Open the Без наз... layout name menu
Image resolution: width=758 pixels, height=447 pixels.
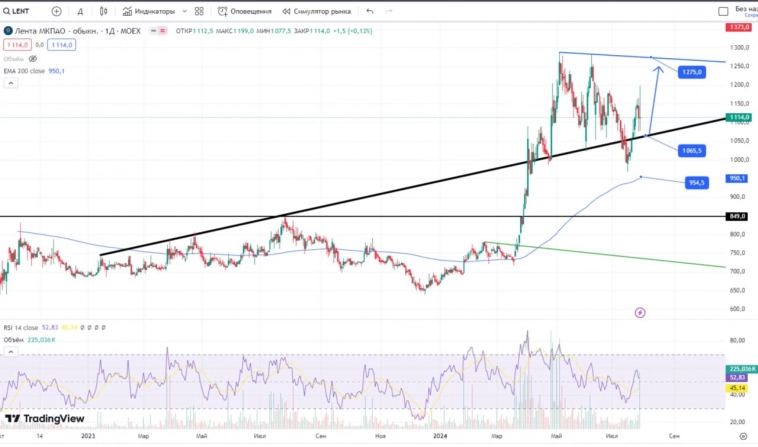tap(746, 9)
